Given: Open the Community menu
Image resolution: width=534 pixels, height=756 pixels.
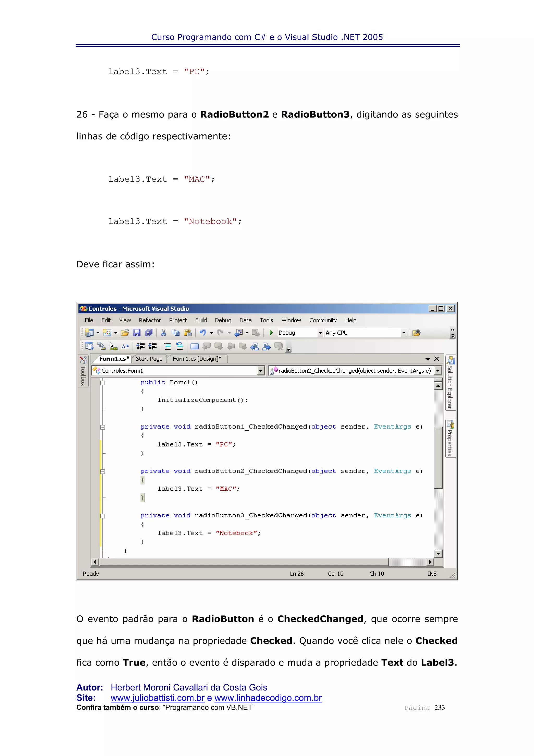Looking at the screenshot, I should click(323, 320).
